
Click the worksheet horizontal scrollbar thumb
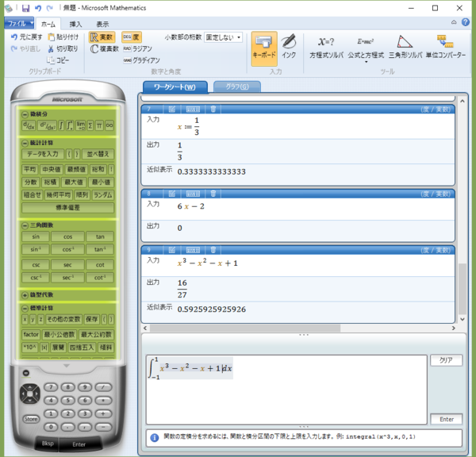click(245, 328)
